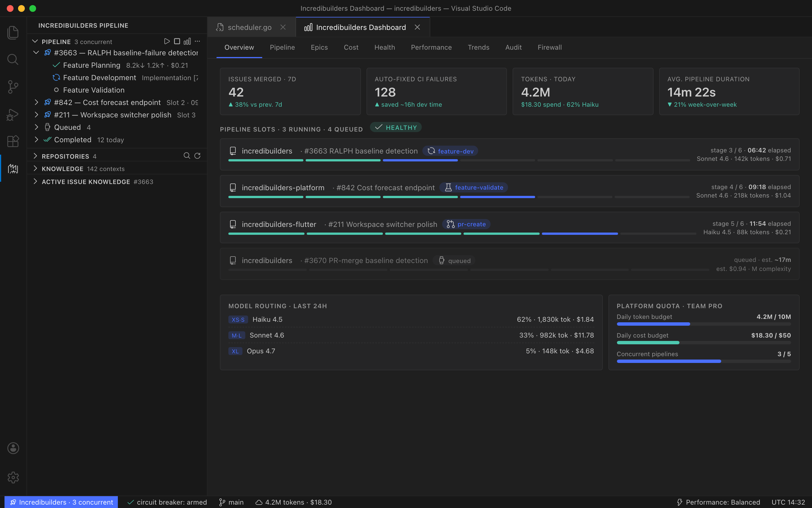Close the scheduler.go tab
The image size is (812, 508).
pyautogui.click(x=283, y=27)
